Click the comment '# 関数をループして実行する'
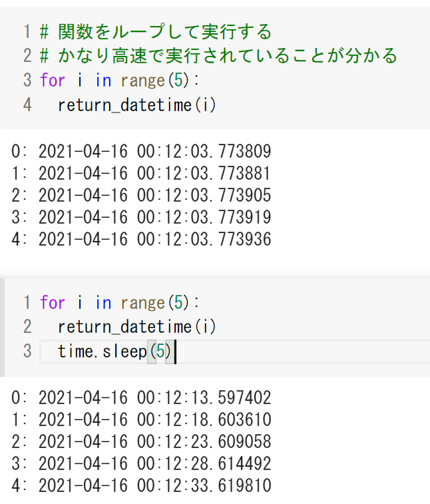The height and width of the screenshot is (504, 430). coord(156,32)
